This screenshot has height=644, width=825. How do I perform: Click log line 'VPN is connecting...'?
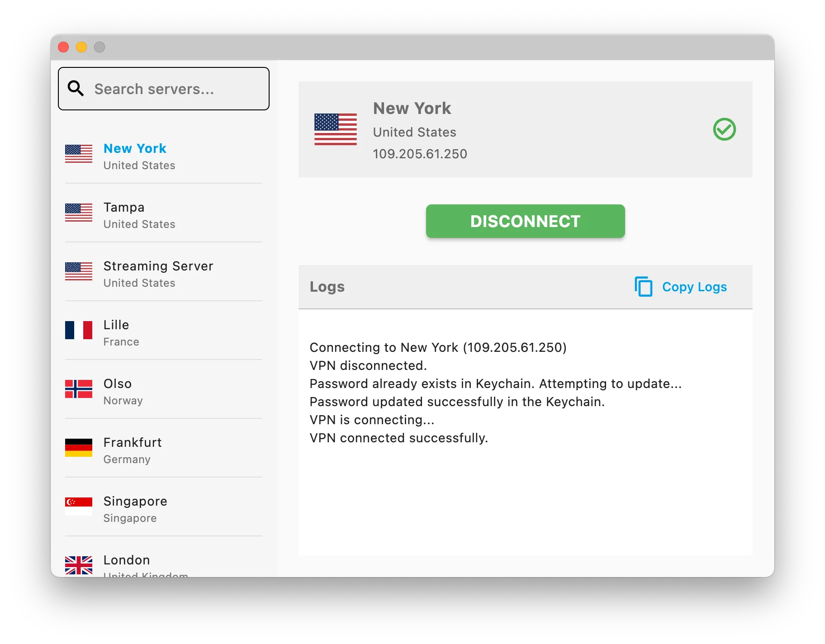click(x=372, y=420)
